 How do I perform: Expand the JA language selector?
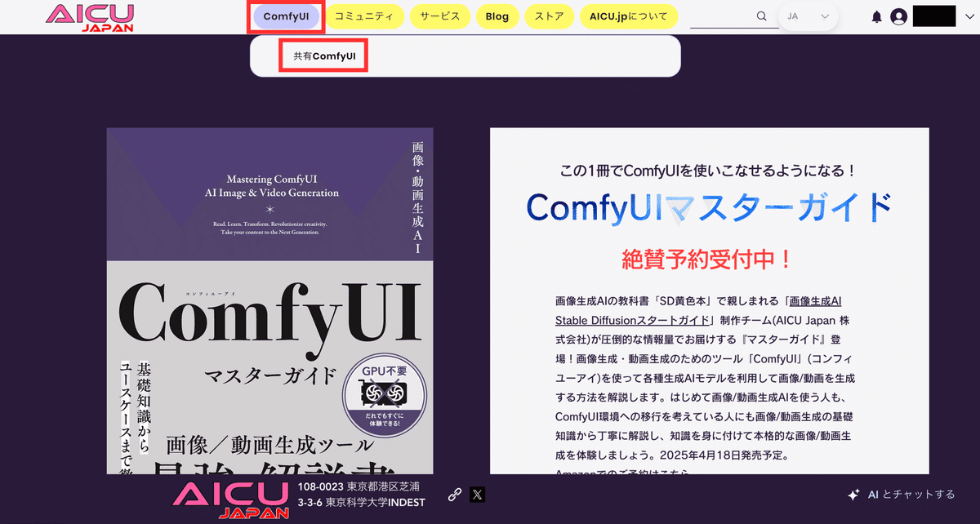(808, 16)
